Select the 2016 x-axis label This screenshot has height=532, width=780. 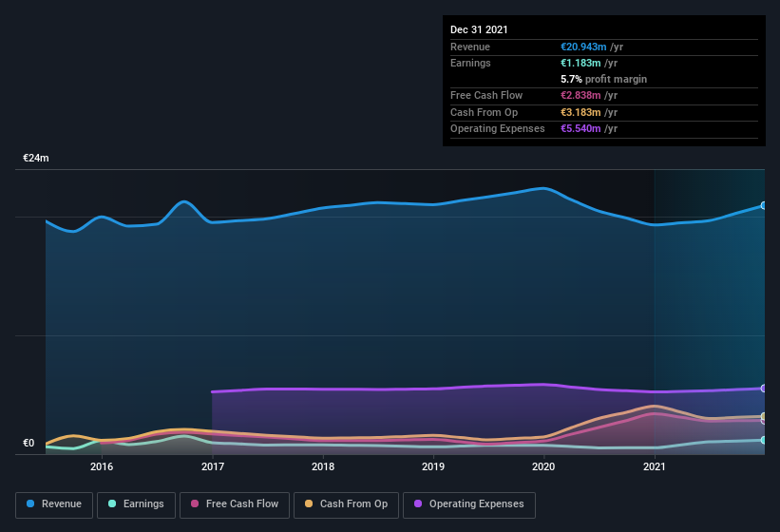[x=102, y=466]
